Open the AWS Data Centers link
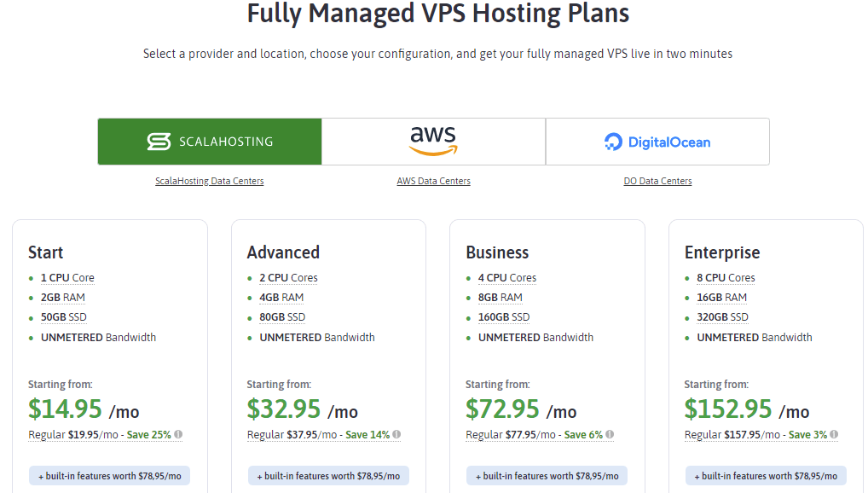The height and width of the screenshot is (493, 868). (x=433, y=181)
